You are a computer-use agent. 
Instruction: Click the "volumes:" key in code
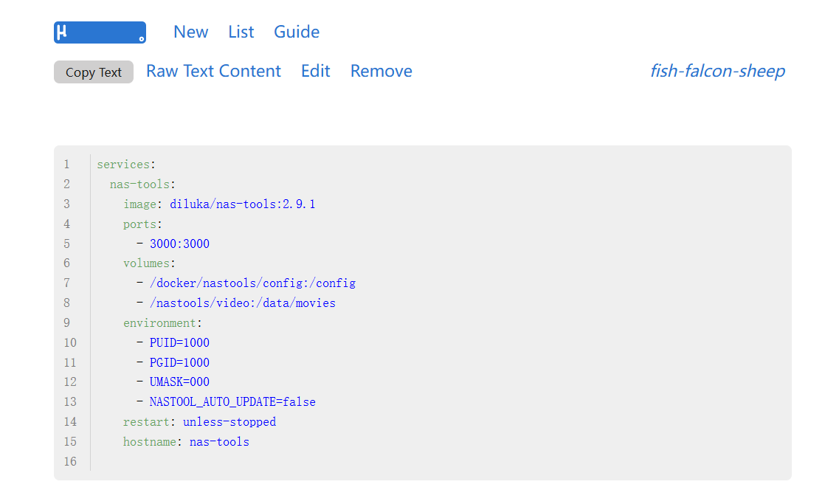point(150,263)
